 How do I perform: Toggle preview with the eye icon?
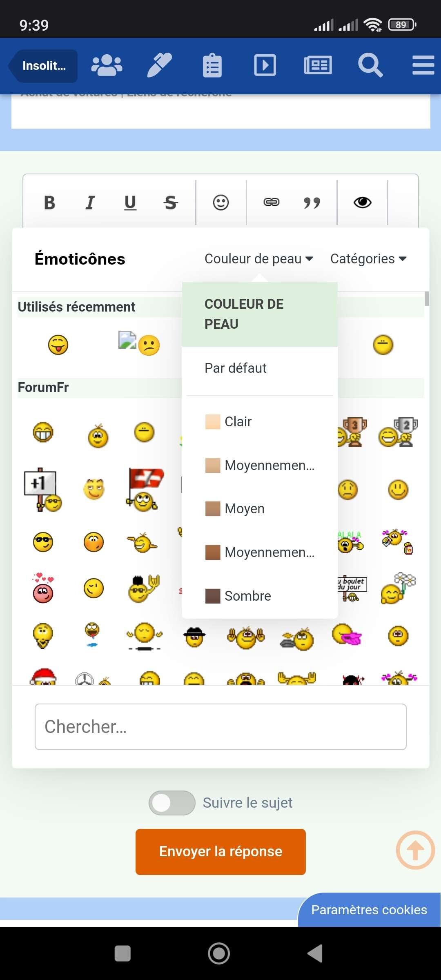point(362,203)
